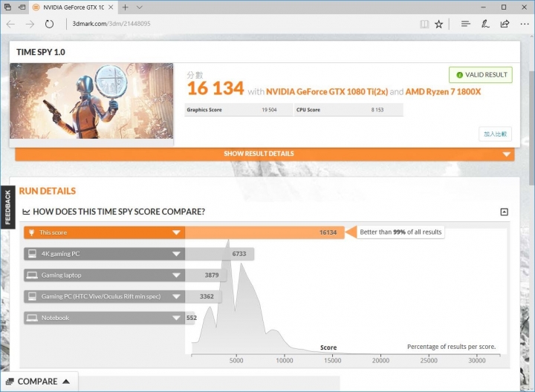Screen dimensions: 535x392
Task: Click the Gaming PC HTC Vive icon
Action: click(32, 296)
